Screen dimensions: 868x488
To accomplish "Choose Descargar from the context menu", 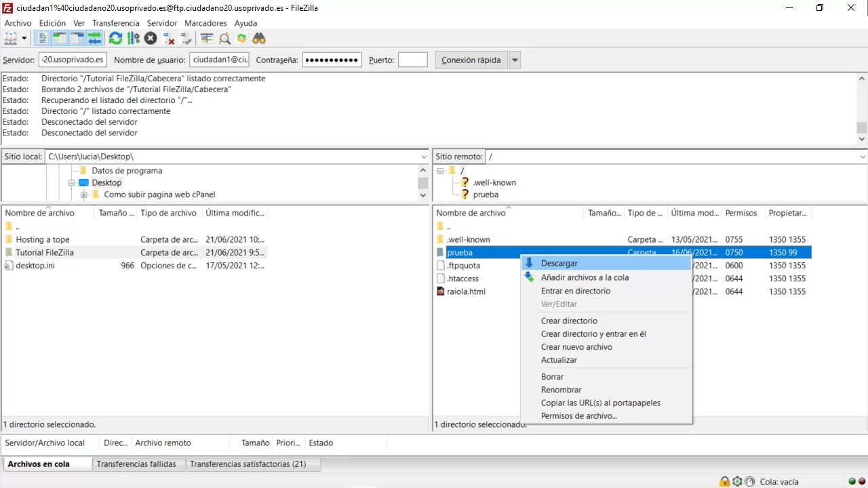I will click(x=606, y=263).
